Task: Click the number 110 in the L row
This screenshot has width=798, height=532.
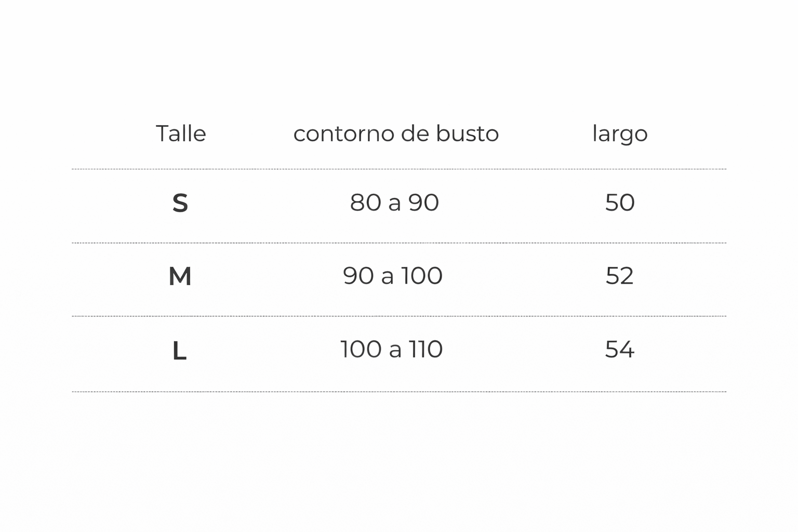Action: pos(426,349)
